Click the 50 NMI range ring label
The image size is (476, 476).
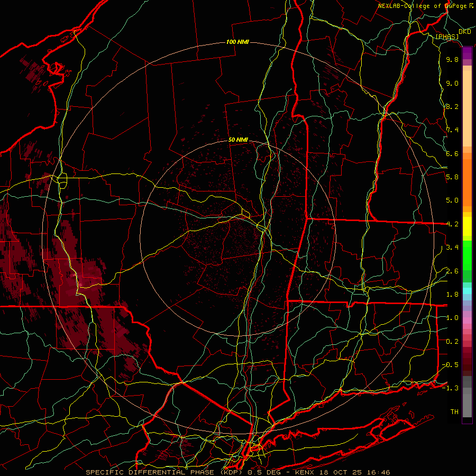point(239,140)
